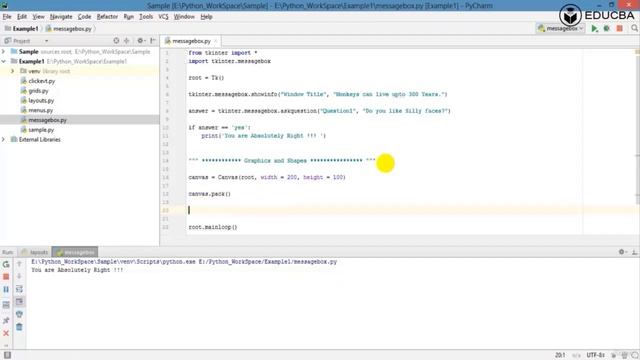Screen dimensions: 640x360
Task: Clear console with the trash icon
Action: click(x=19, y=327)
